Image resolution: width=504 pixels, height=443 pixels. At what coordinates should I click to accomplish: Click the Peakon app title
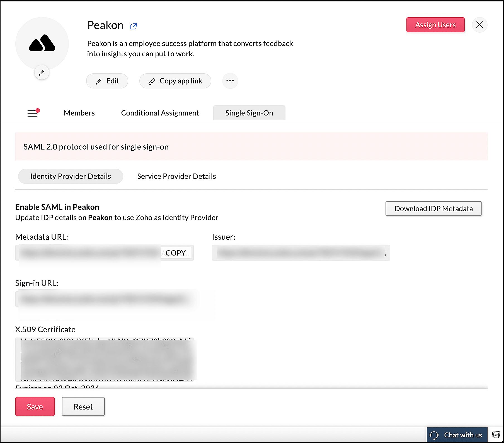(x=105, y=25)
